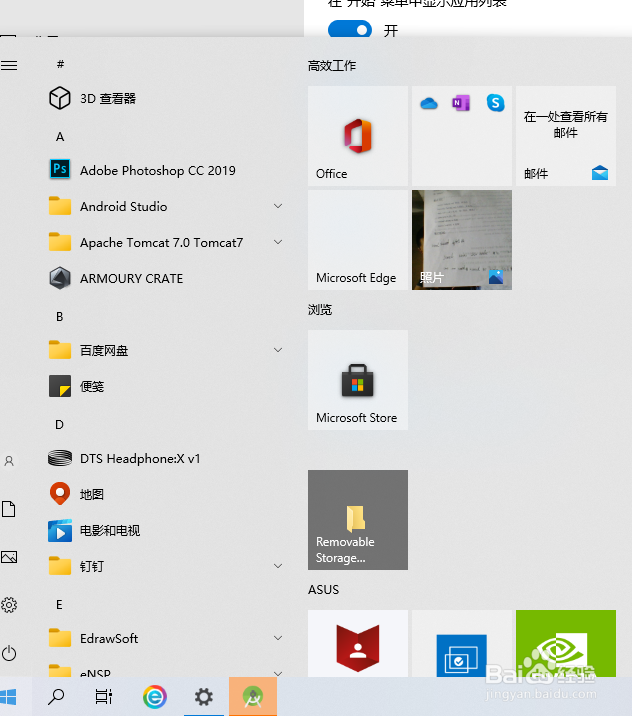
Task: Open the Office tile
Action: pos(358,136)
